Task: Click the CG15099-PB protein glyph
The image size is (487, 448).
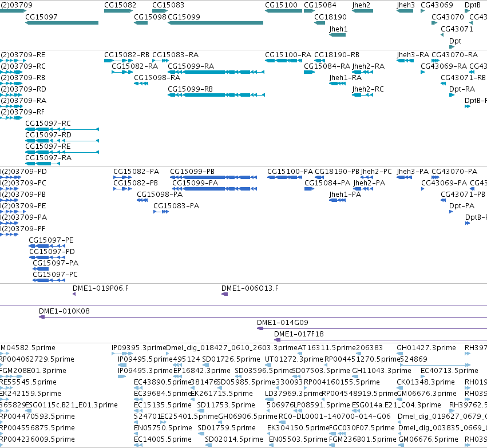Action: click(x=213, y=177)
